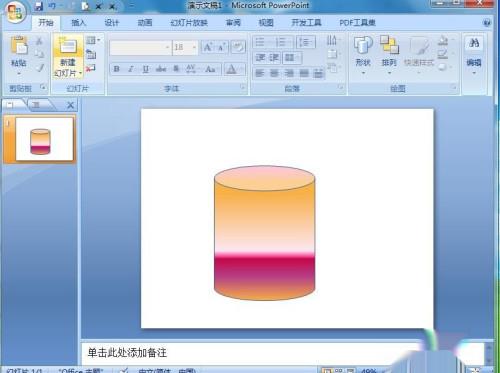Open the Shapes (形状) gallery icon
Viewport: 500px width, 373px height.
(363, 45)
